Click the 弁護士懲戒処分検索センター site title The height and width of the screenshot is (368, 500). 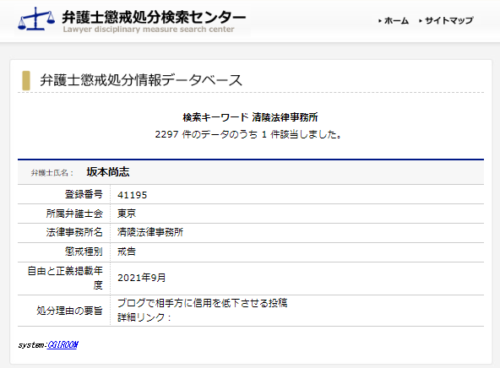154,17
